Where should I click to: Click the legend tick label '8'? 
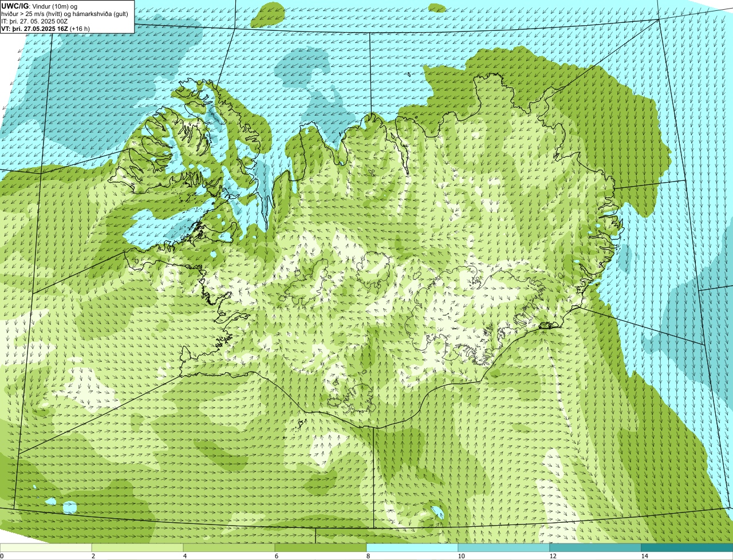pos(368,556)
